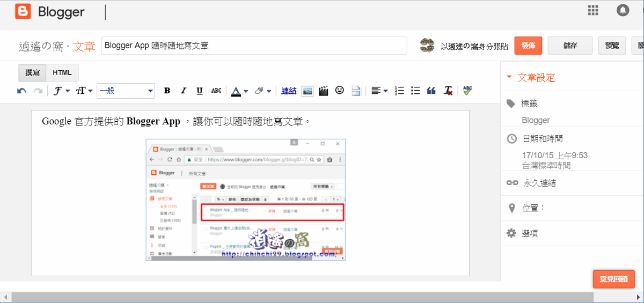Click the 文章 posts link in header

(84, 46)
